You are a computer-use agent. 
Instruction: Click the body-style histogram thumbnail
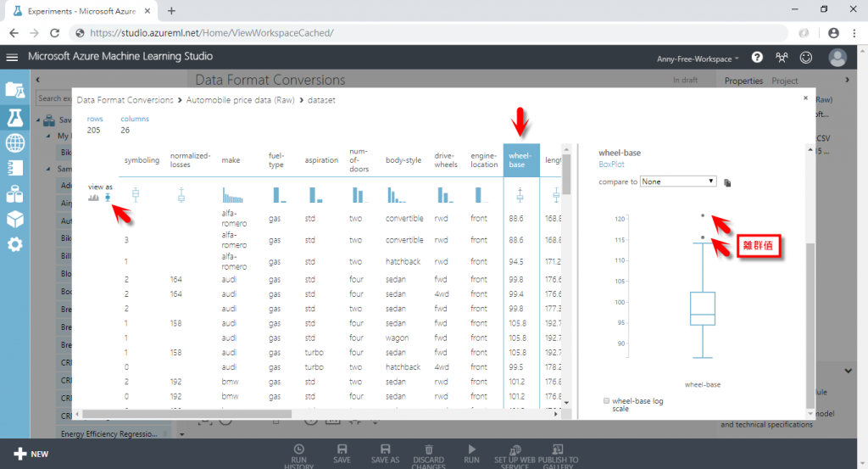pos(396,195)
